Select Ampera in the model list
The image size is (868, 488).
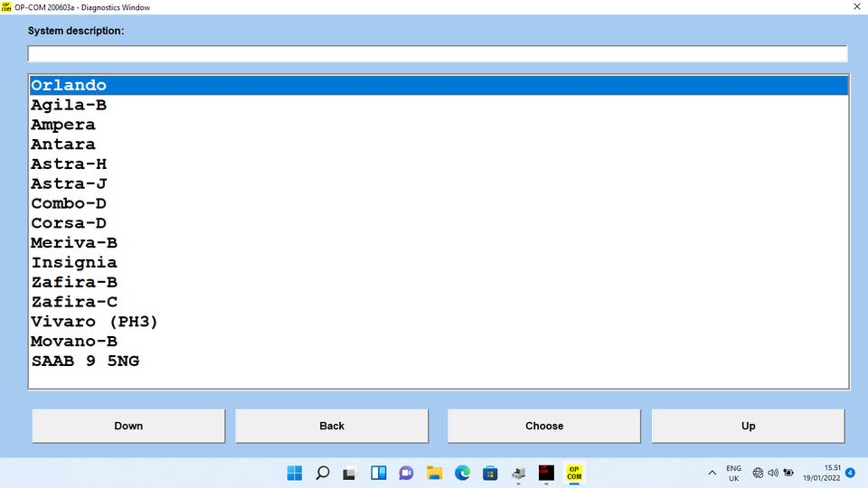[x=439, y=125]
